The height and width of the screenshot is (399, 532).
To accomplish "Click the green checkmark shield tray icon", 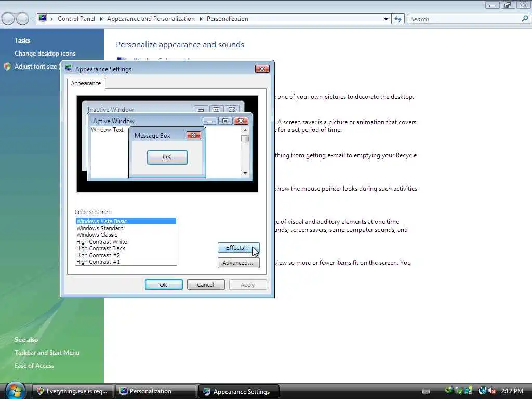I will click(x=458, y=391).
